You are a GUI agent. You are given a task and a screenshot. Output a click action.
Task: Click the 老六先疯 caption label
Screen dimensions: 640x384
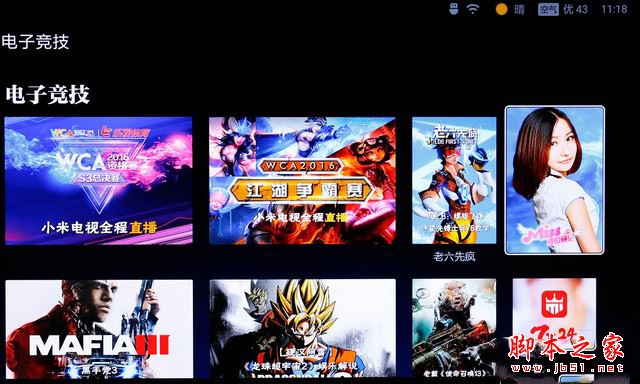tap(454, 257)
